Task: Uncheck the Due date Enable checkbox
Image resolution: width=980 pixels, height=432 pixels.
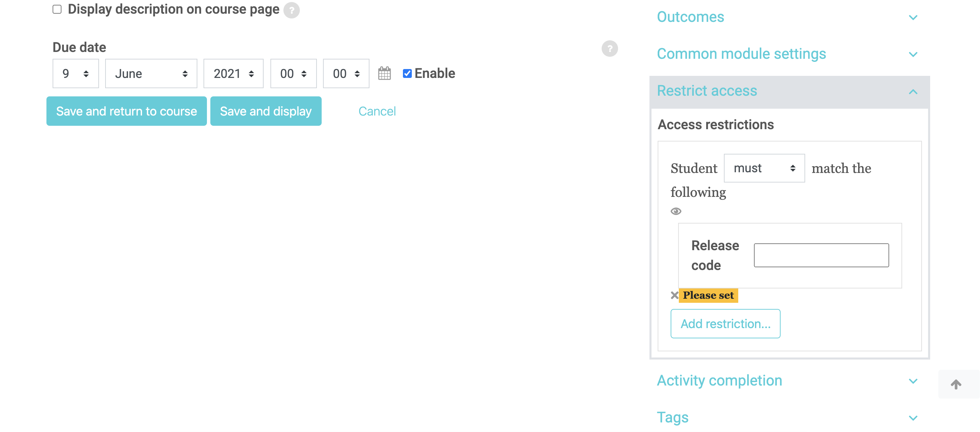Action: (407, 73)
